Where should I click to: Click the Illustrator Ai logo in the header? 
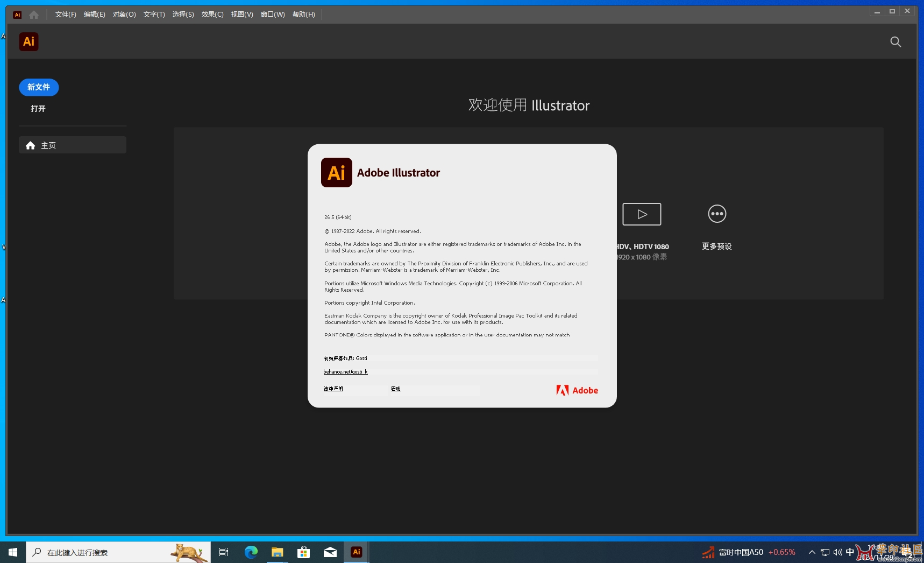coord(29,41)
